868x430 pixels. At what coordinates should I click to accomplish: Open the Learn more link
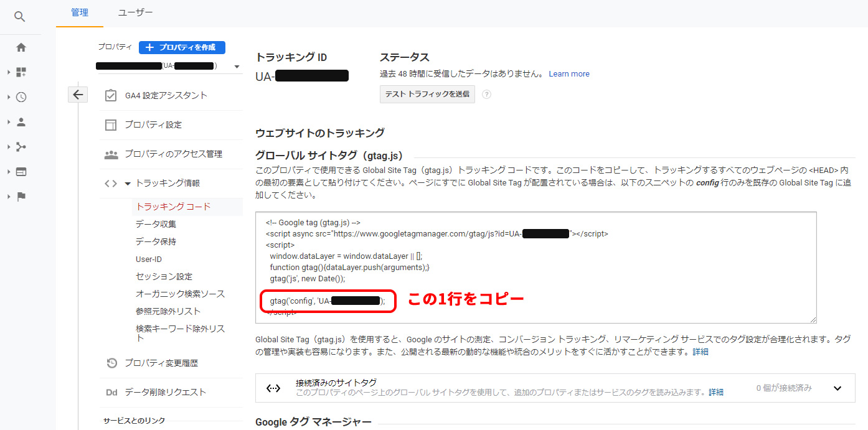click(x=569, y=73)
